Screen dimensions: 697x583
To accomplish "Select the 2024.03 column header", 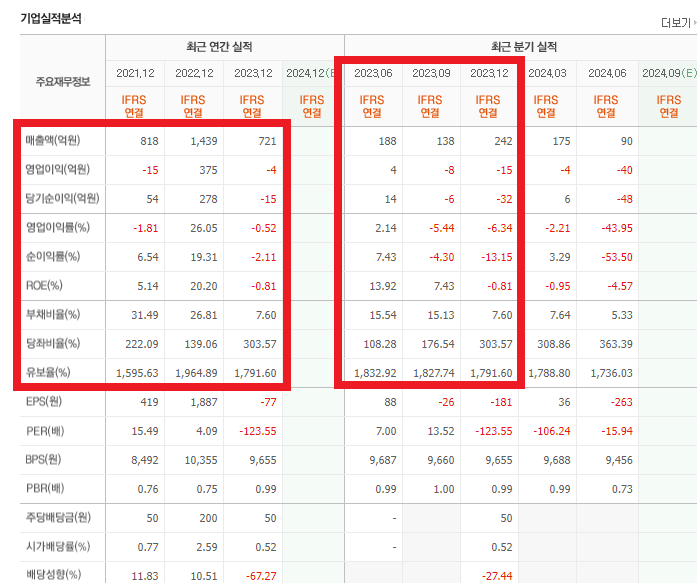I will point(547,73).
